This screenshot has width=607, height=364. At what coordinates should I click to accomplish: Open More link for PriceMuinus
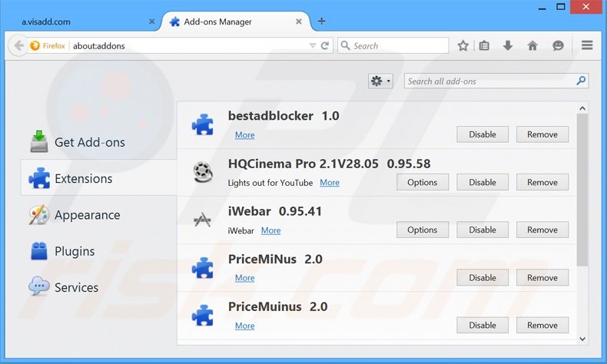click(x=244, y=326)
